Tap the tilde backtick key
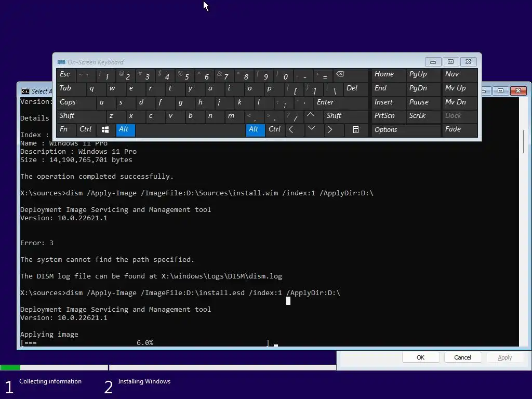The image size is (532, 399). [86, 75]
